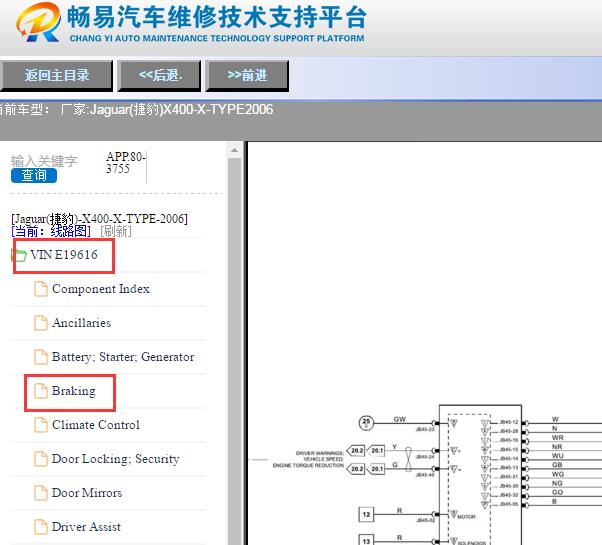Viewport: 602px width, 545px height.
Task: Collapse the VIN E19616 folder icon
Action: pyautogui.click(x=19, y=255)
